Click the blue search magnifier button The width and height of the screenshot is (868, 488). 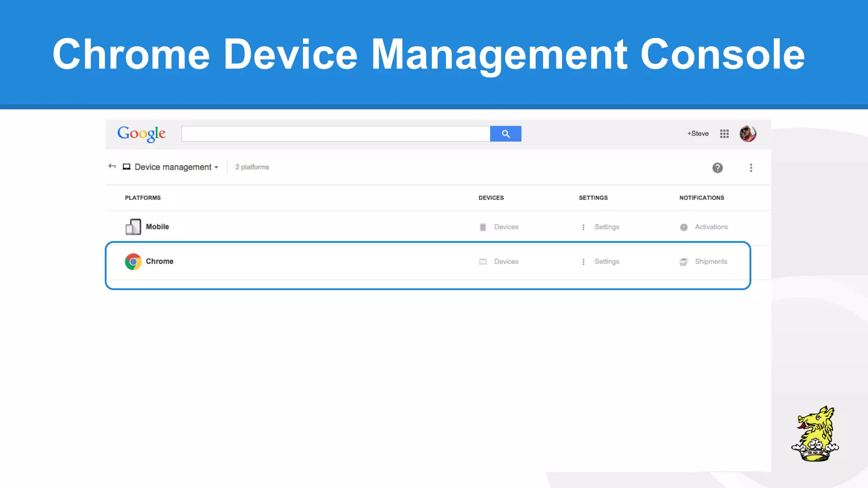pos(506,134)
